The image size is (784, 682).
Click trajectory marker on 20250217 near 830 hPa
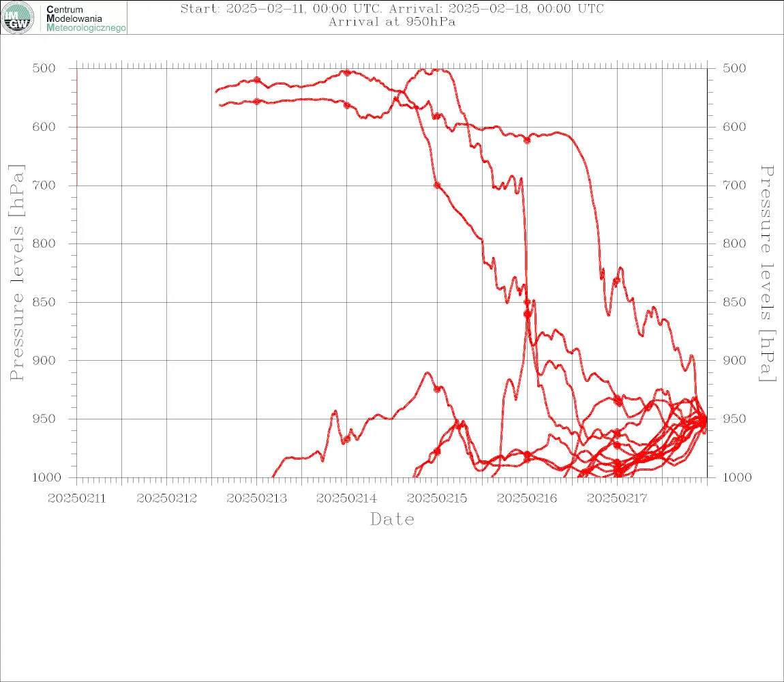[617, 281]
